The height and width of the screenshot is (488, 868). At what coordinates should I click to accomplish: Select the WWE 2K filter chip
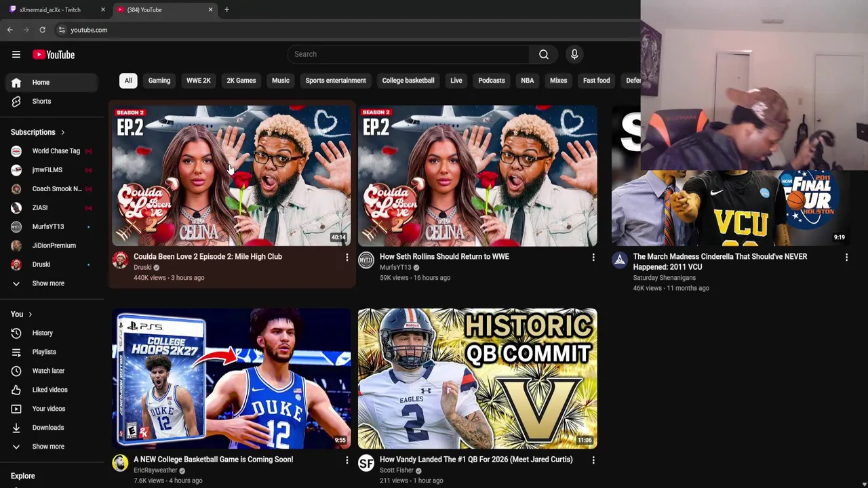click(199, 81)
